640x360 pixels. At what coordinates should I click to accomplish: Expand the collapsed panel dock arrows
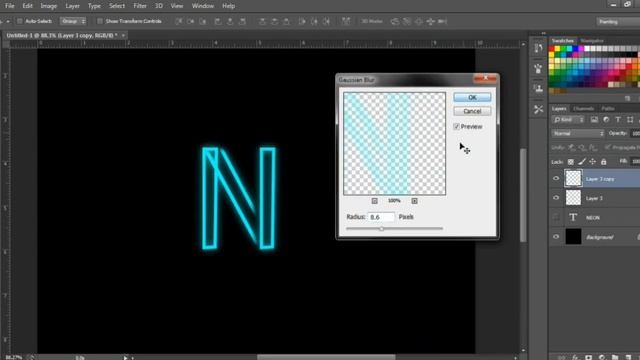click(543, 33)
